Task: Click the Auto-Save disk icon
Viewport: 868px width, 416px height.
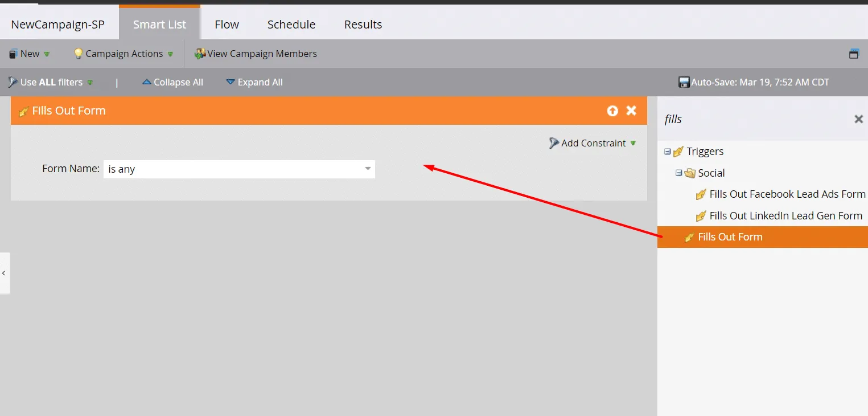Action: click(684, 83)
